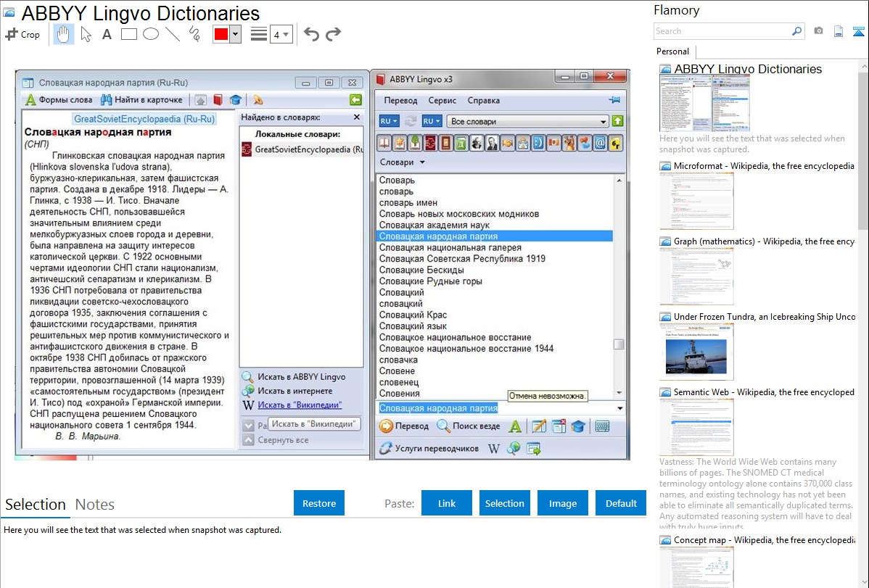Click Найти в карточке binoculars button
The height and width of the screenshot is (588, 869).
point(141,100)
